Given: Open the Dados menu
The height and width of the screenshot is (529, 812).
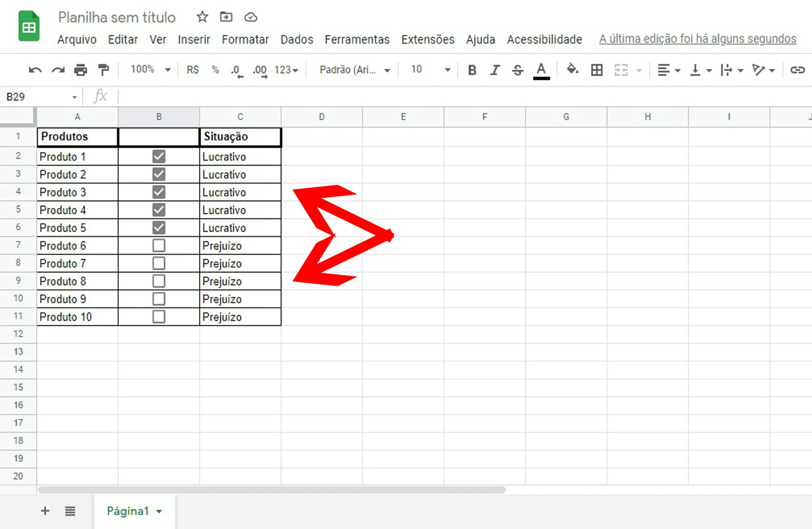Looking at the screenshot, I should pos(297,40).
